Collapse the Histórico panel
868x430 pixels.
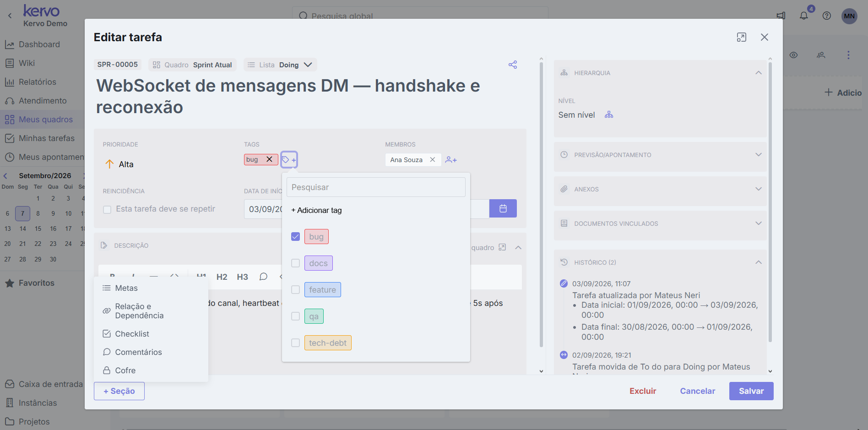(759, 262)
